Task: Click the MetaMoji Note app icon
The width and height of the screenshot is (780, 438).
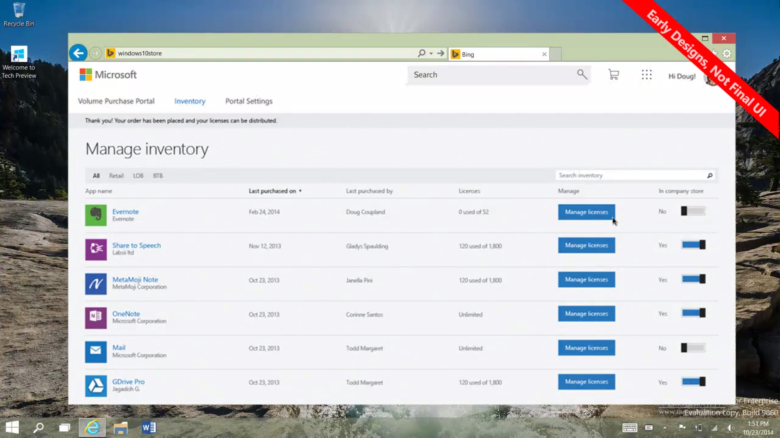Action: [96, 284]
